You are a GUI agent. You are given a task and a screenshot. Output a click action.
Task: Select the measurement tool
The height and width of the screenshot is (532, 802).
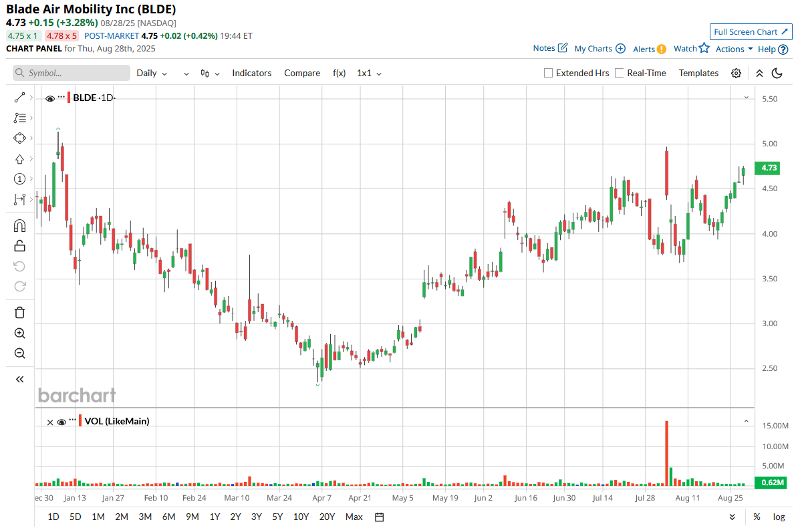(x=19, y=199)
